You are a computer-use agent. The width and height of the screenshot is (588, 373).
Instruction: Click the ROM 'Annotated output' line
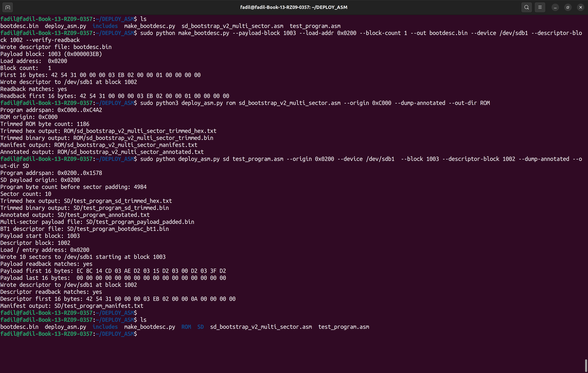pyautogui.click(x=102, y=152)
